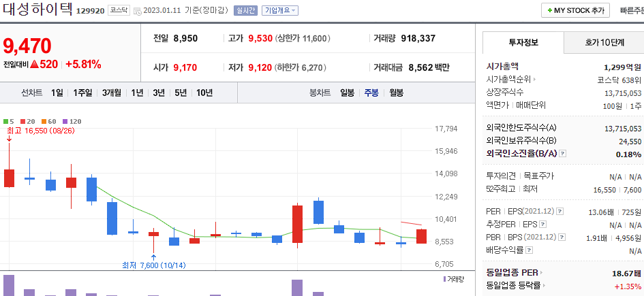Select the 10년 line chart period
644x296 pixels.
point(204,93)
